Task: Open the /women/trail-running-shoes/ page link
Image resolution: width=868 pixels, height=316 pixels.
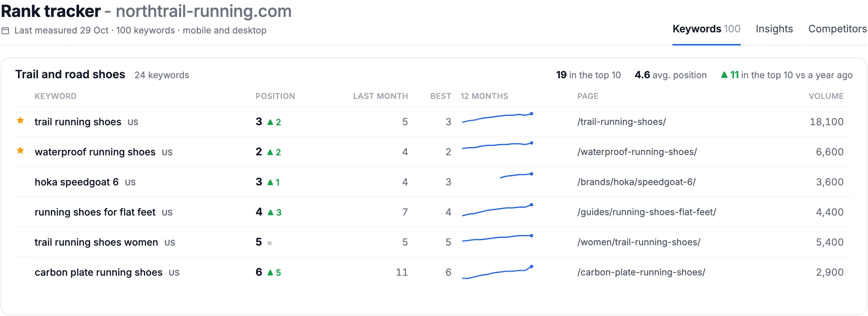Action: point(639,242)
